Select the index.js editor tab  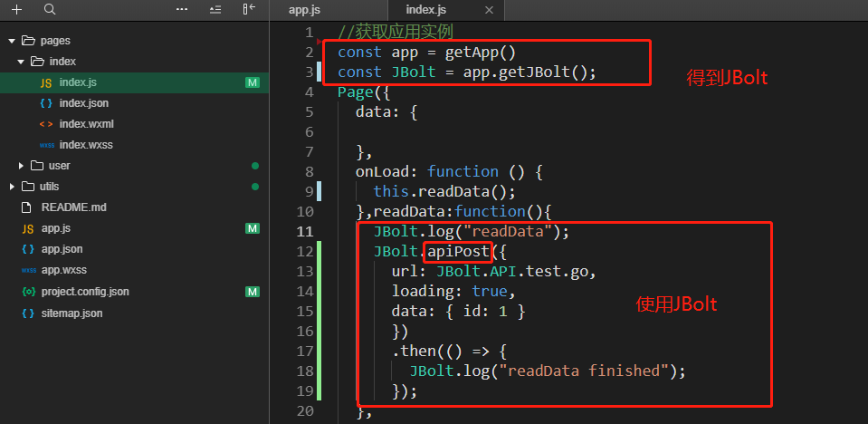(425, 10)
